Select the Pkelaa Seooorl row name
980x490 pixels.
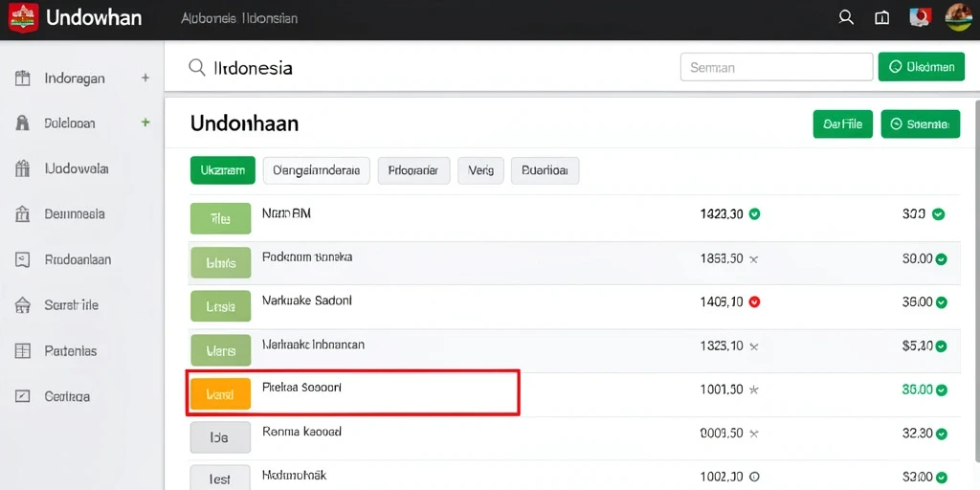tap(301, 388)
